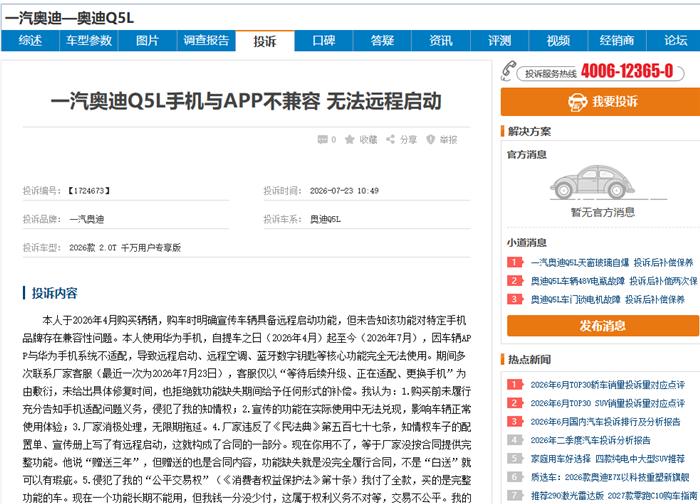Click series value 奥迪Q5L
The height and width of the screenshot is (504, 700).
325,219
